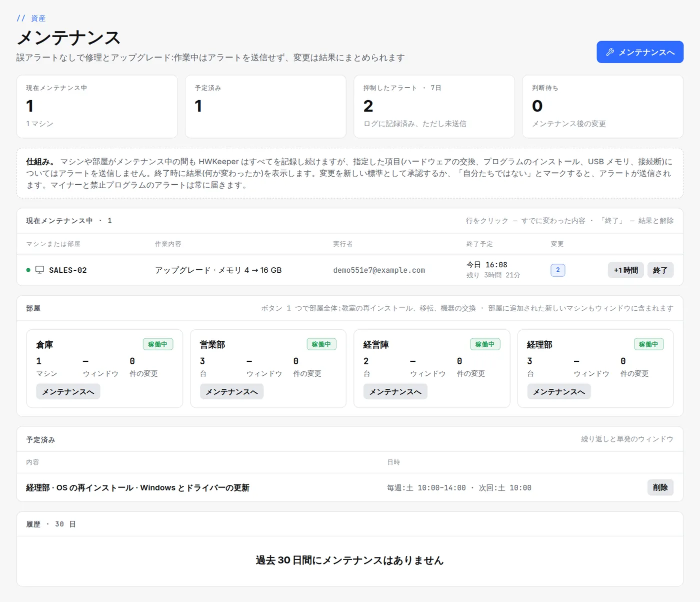
Task: Click the マシンまたは部屋 column header
Action: pos(53,244)
